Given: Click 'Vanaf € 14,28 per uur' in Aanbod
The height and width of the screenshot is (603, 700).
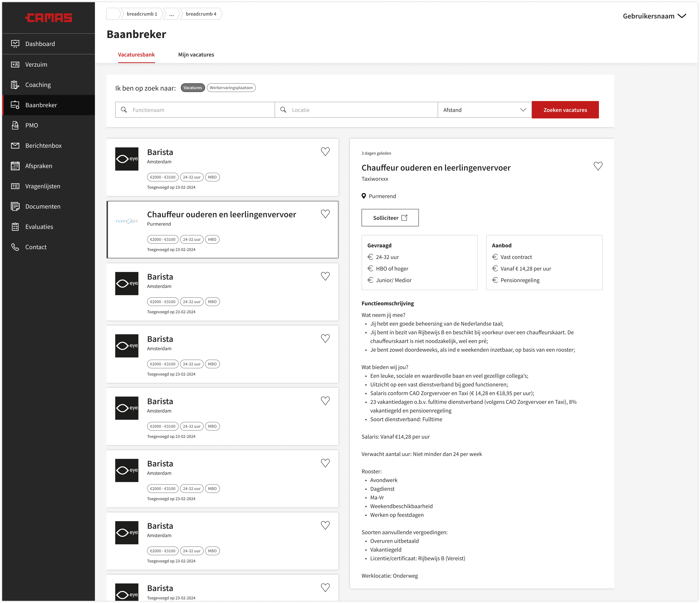Looking at the screenshot, I should tap(526, 269).
